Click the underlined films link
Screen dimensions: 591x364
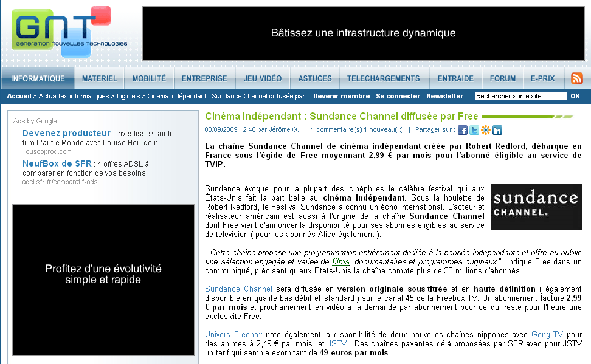(340, 262)
